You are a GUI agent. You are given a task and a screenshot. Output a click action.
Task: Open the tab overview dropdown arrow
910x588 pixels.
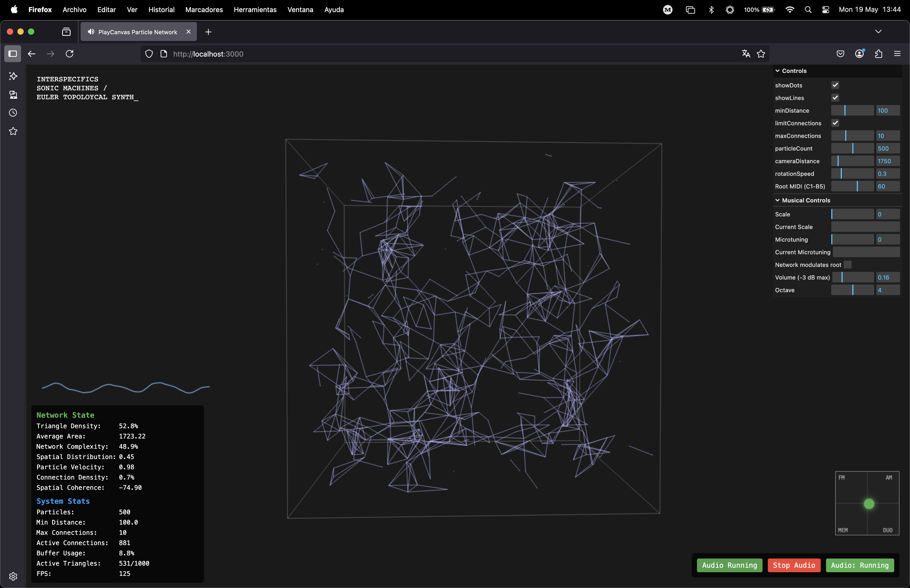pyautogui.click(x=878, y=31)
